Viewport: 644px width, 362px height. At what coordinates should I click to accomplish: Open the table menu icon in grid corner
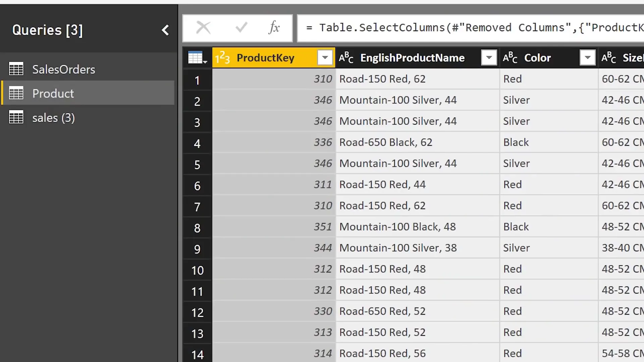[x=197, y=58]
